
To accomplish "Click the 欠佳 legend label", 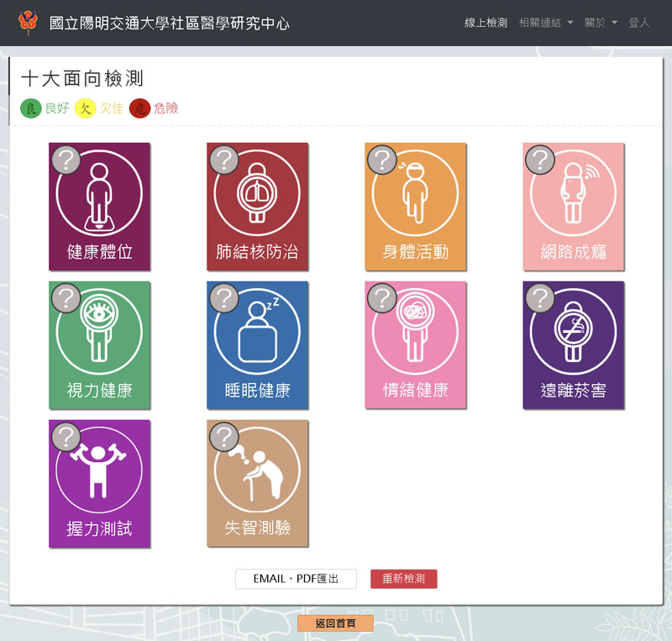I will 112,108.
